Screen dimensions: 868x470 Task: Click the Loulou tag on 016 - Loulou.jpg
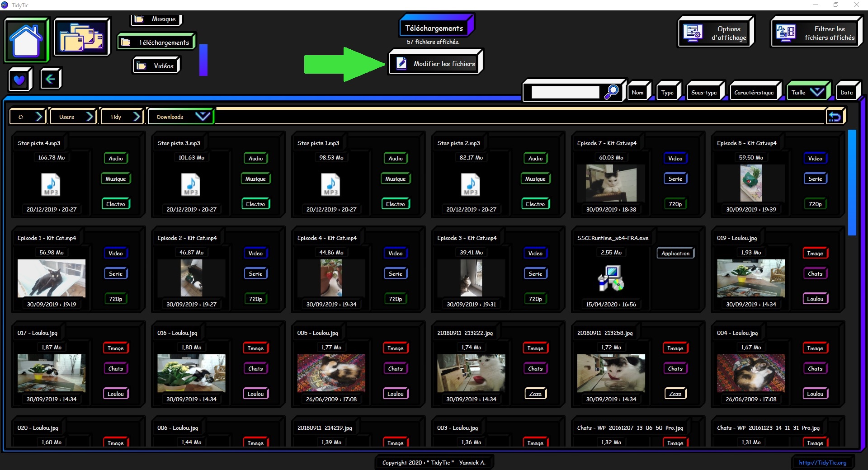point(255,394)
